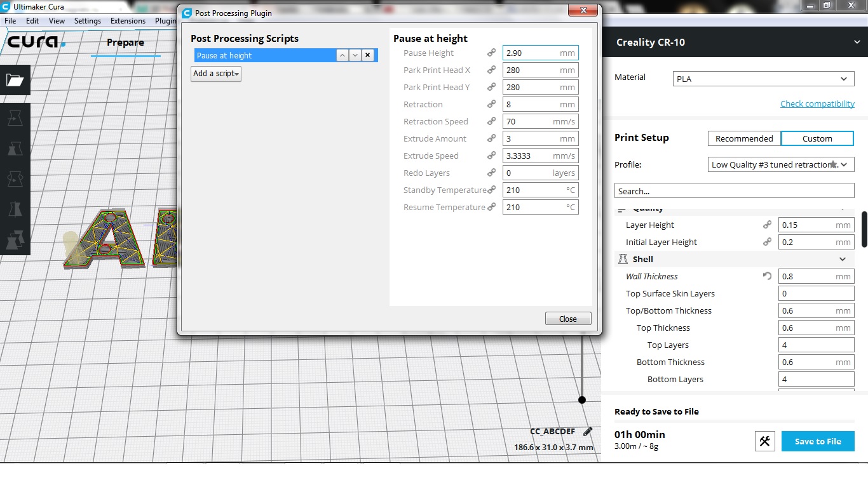Open the tools icon beside Save to File
Screen dimensions: 868x485
[x=765, y=441]
